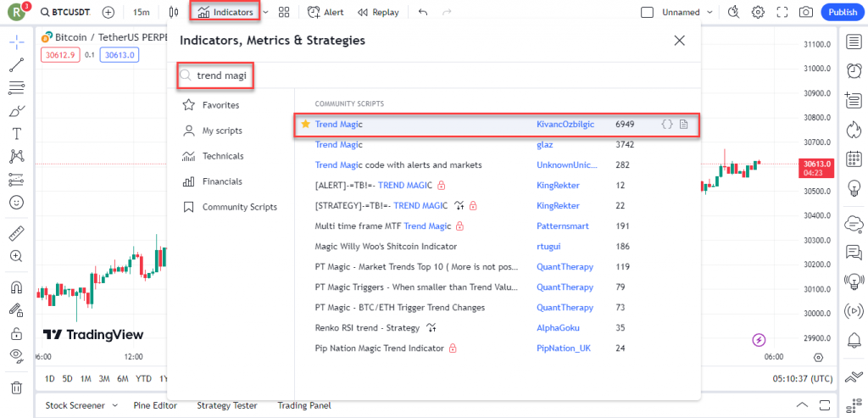Click the Indicators button
The height and width of the screenshot is (418, 868).
click(225, 12)
